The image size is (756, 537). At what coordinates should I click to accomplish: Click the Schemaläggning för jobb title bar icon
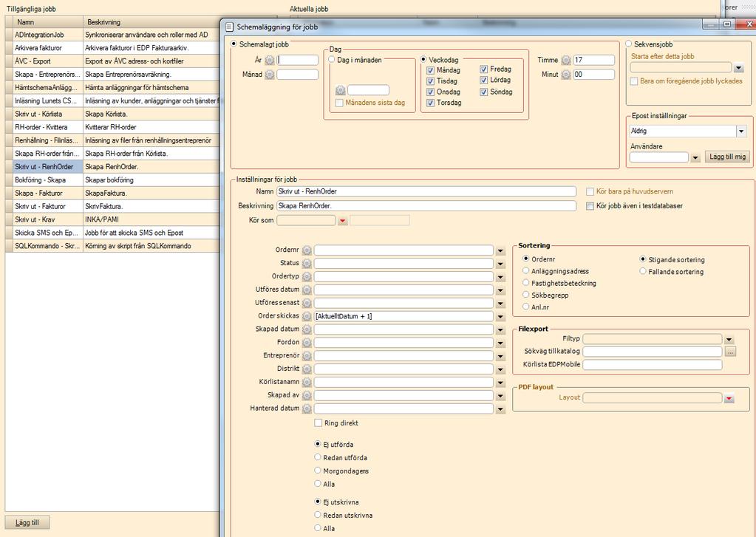(229, 27)
